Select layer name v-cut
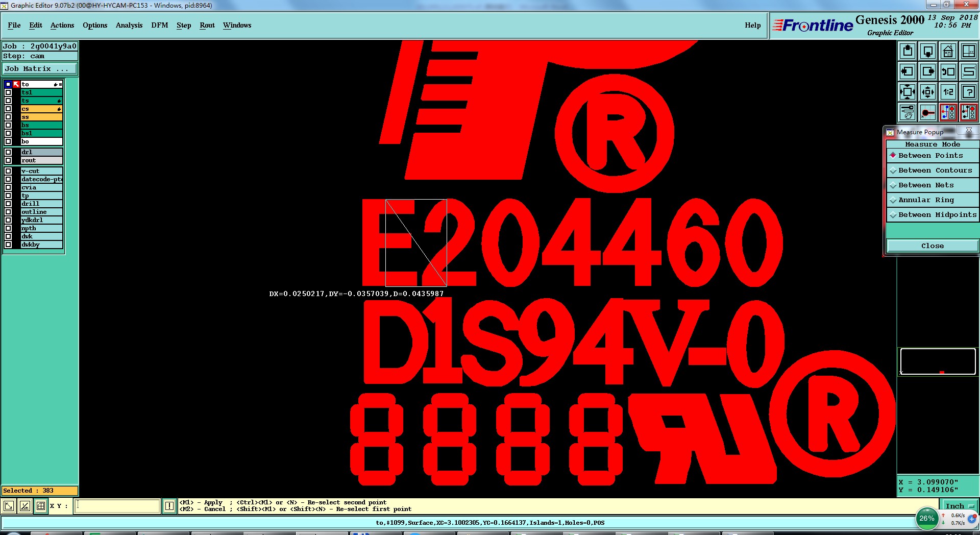The height and width of the screenshot is (535, 980). [x=41, y=171]
